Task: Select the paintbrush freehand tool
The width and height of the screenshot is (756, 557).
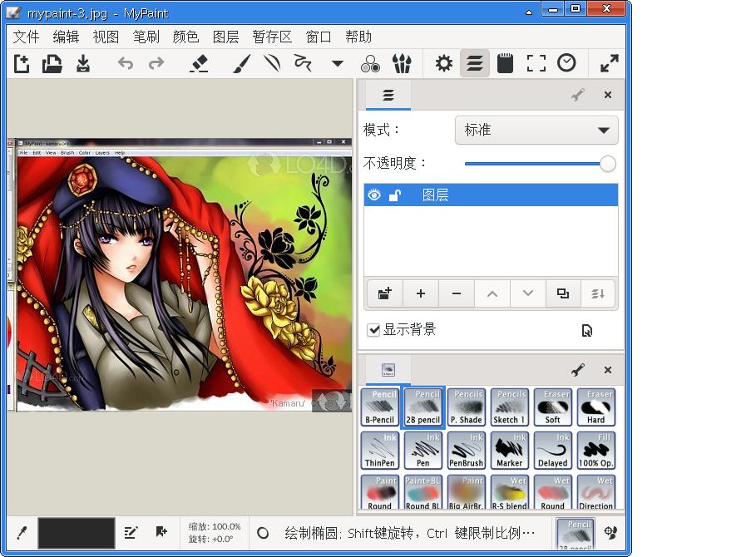Action: pyautogui.click(x=241, y=63)
